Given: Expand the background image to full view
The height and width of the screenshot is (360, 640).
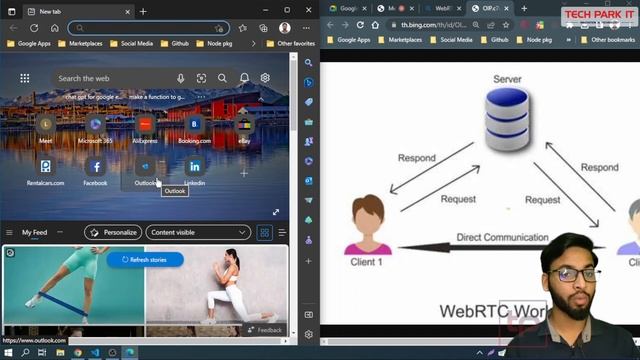Looking at the screenshot, I should point(276,212).
